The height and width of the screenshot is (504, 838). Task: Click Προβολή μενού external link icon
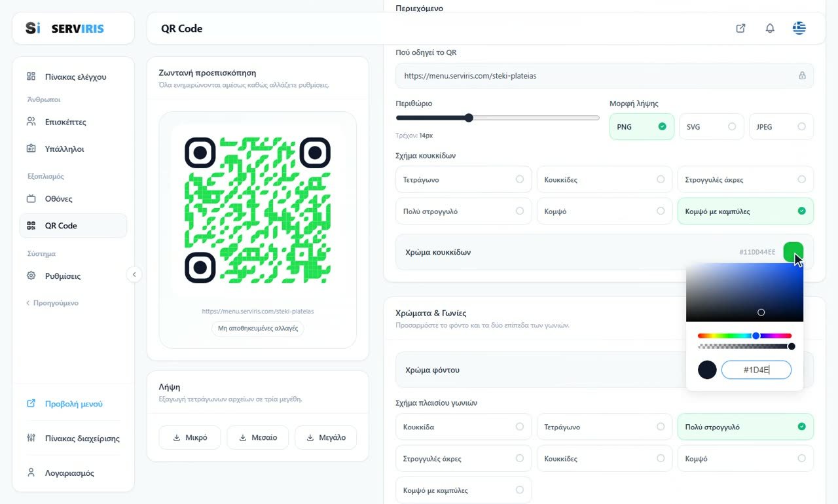[x=31, y=403]
